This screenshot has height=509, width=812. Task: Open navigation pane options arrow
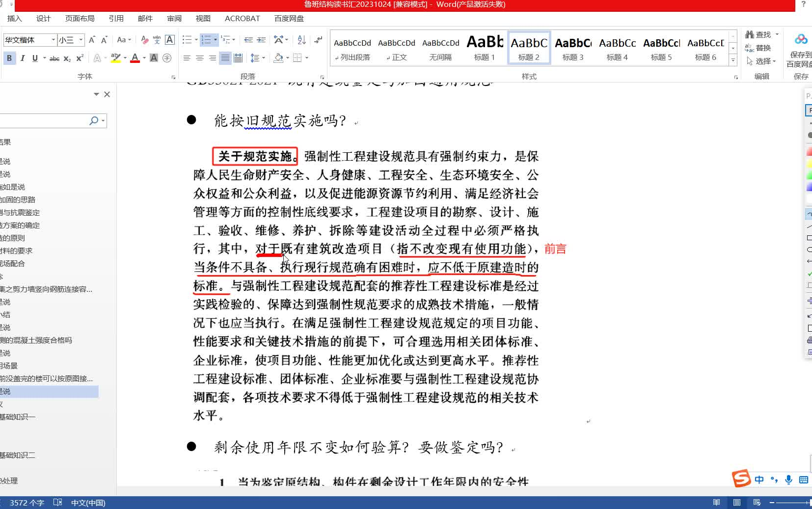pyautogui.click(x=96, y=94)
